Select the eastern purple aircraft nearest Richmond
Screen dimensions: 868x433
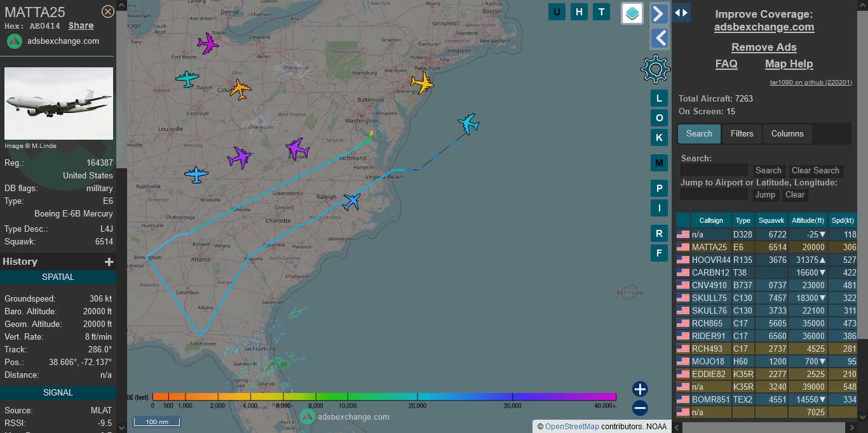297,149
